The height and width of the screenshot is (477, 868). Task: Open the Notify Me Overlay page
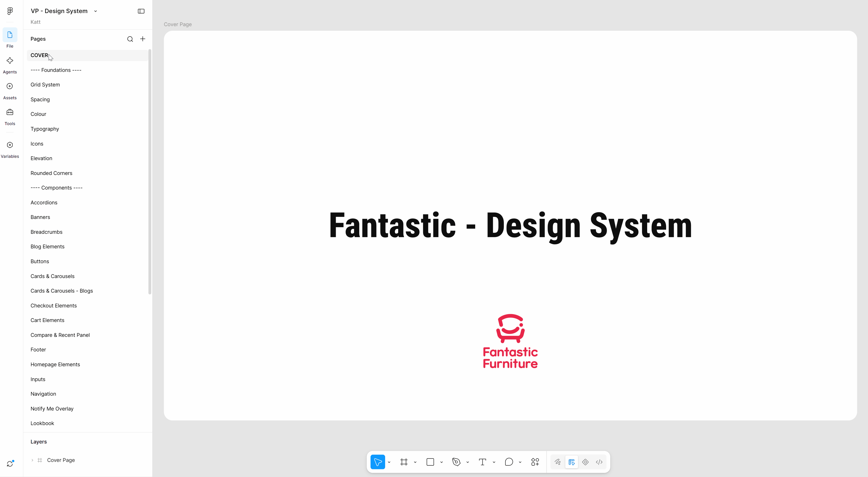(87, 409)
